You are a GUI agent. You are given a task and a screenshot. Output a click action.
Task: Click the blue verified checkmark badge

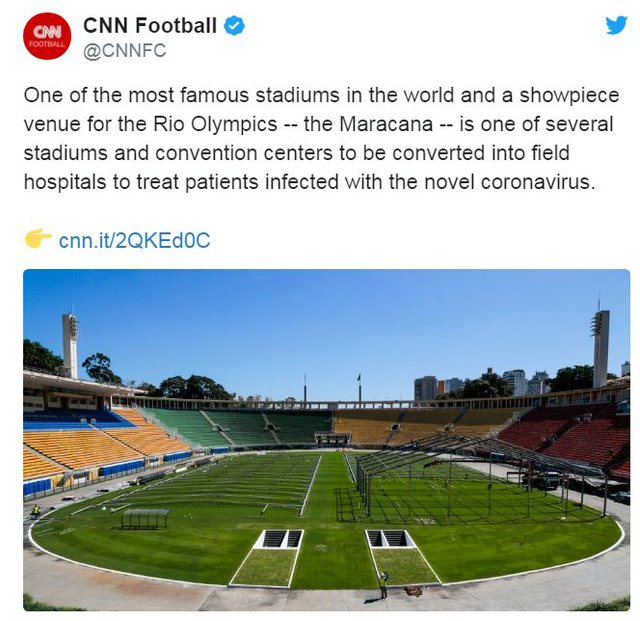234,25
